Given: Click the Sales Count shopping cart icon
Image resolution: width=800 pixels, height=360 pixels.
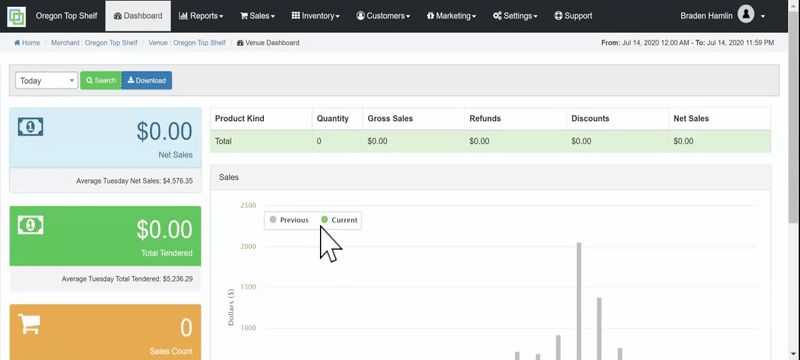Looking at the screenshot, I should tap(29, 324).
